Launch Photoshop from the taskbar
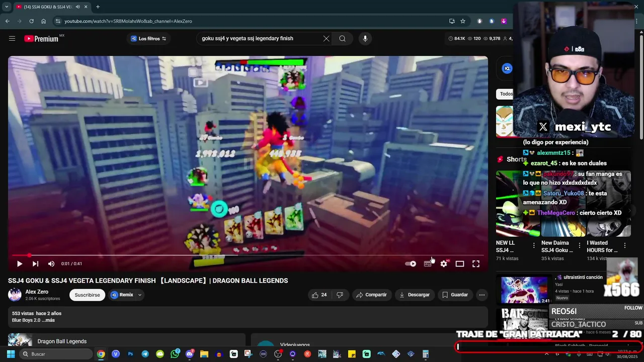Viewport: 644px width, 362px height. click(x=130, y=354)
